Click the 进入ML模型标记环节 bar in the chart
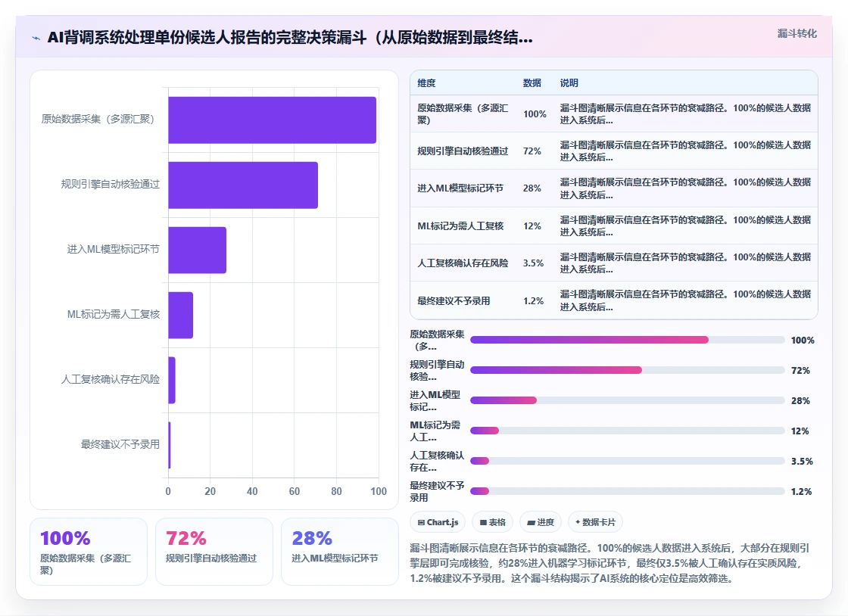The image size is (848, 616). tap(198, 250)
